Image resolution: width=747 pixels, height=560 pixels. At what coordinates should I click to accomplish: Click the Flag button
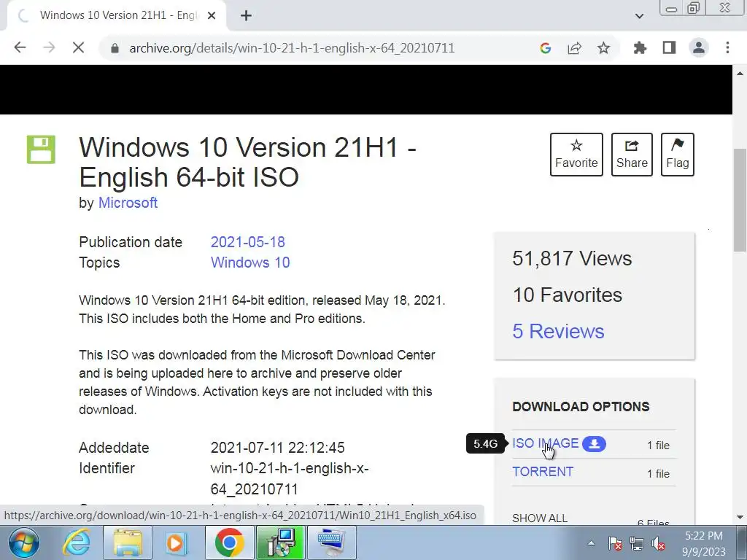(x=678, y=155)
